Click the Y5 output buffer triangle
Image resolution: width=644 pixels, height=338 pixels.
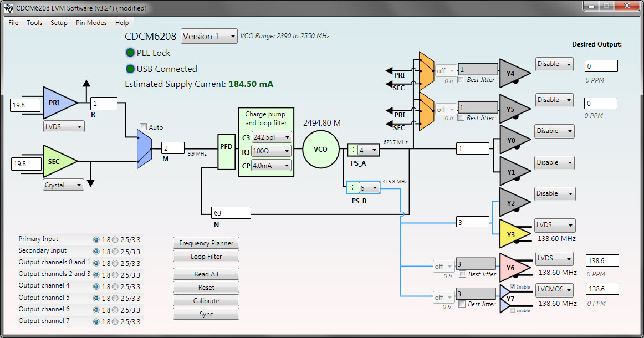tap(514, 109)
